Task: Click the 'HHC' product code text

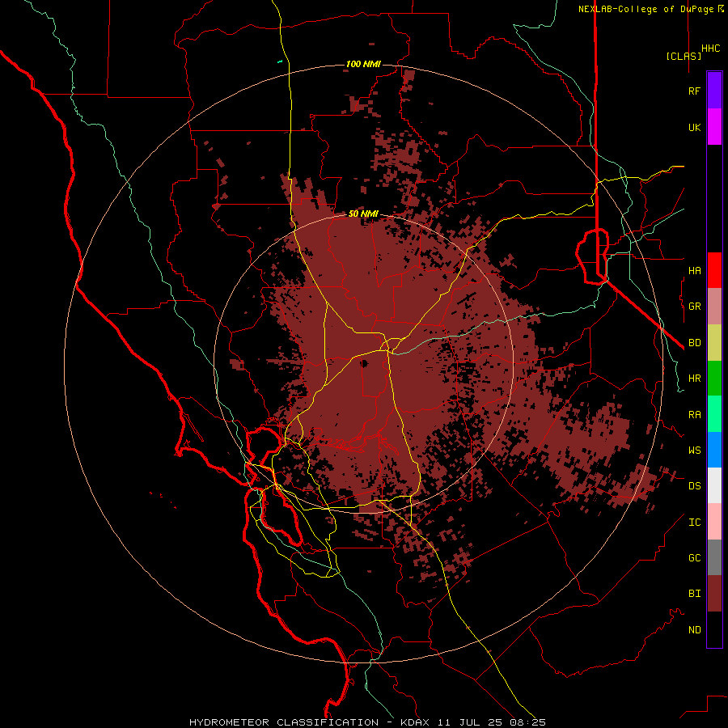Action: tap(710, 49)
